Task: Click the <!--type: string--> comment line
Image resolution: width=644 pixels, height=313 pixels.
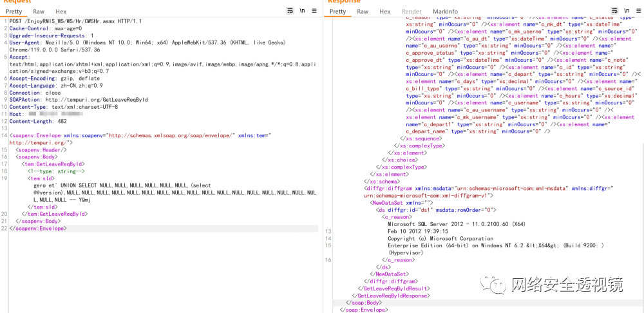Action: click(56, 171)
